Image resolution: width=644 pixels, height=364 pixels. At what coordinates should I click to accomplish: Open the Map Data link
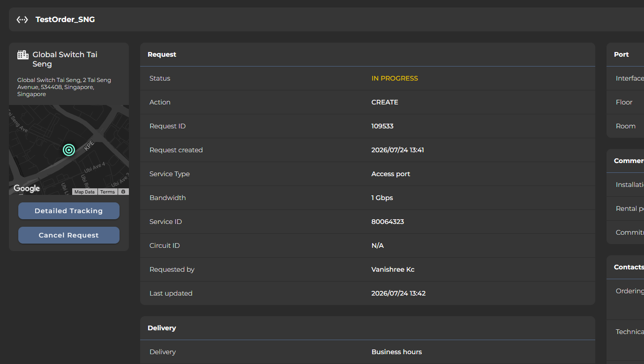(85, 192)
